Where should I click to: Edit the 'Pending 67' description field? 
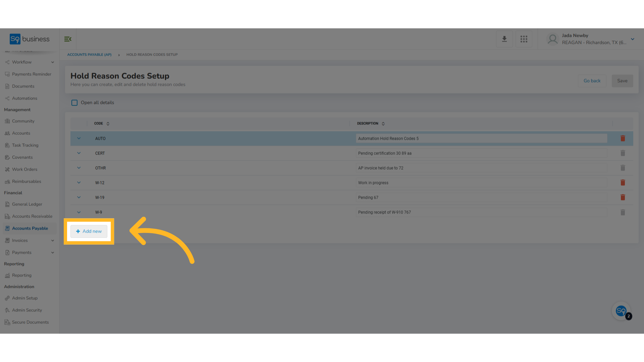point(481,197)
